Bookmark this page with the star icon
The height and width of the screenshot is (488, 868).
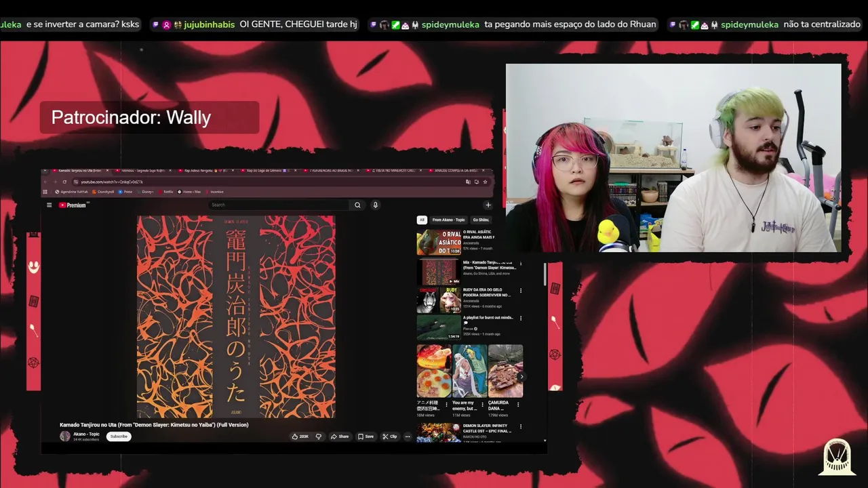[x=485, y=182]
